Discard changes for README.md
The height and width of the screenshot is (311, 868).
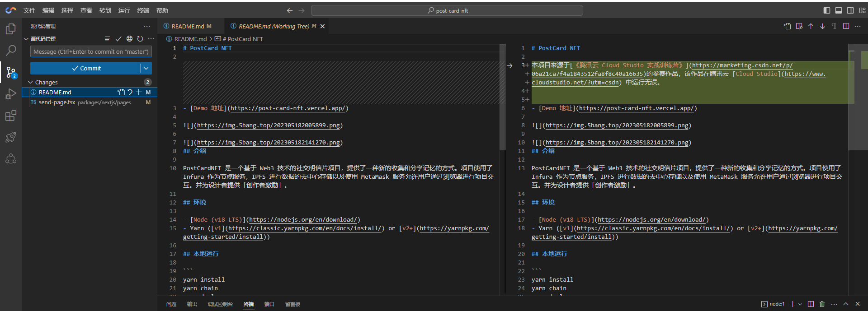(x=130, y=92)
